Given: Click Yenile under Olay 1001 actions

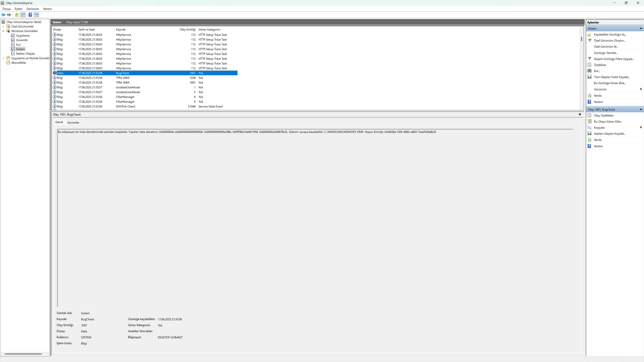Looking at the screenshot, I should pos(598,140).
